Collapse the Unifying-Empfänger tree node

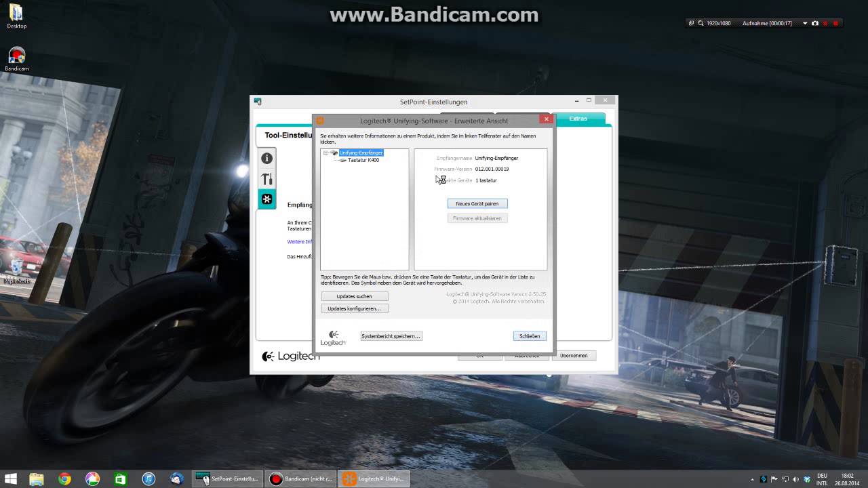325,153
